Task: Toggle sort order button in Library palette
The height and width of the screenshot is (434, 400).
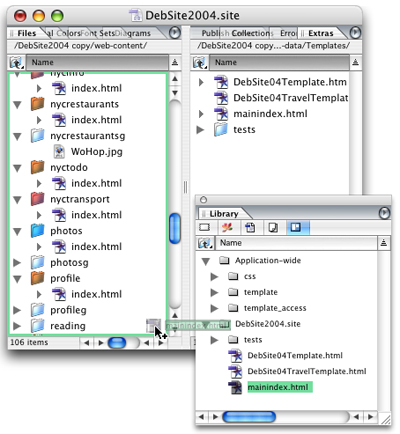Action: 384,243
